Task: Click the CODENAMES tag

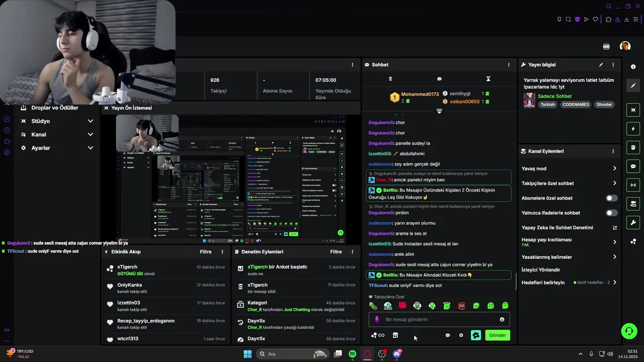Action: (x=576, y=105)
